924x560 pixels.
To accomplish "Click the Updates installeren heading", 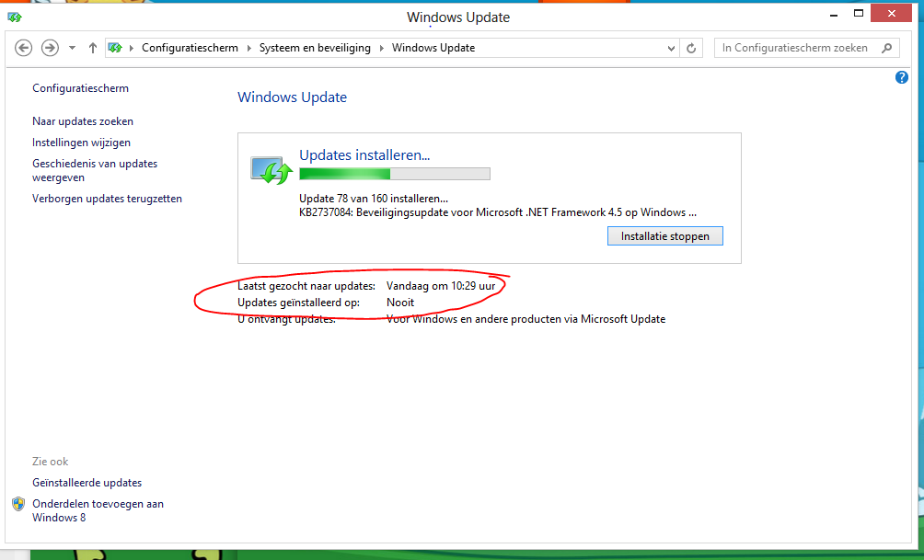I will point(364,155).
